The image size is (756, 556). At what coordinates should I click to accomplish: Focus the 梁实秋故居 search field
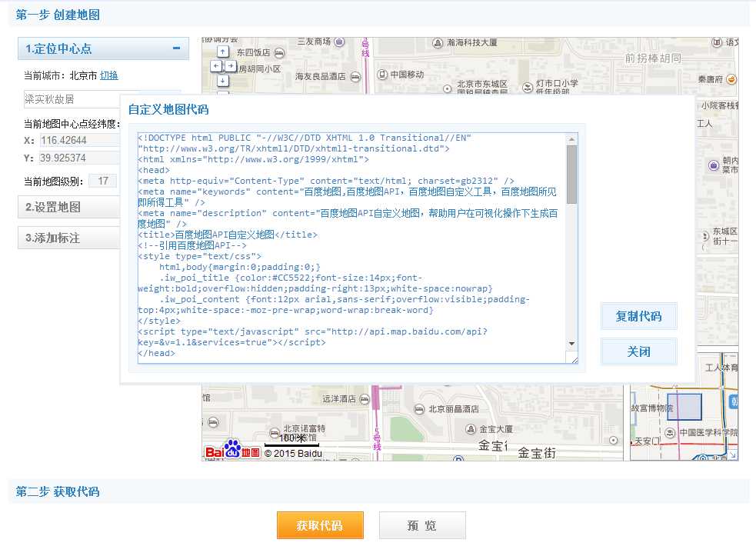click(x=72, y=99)
